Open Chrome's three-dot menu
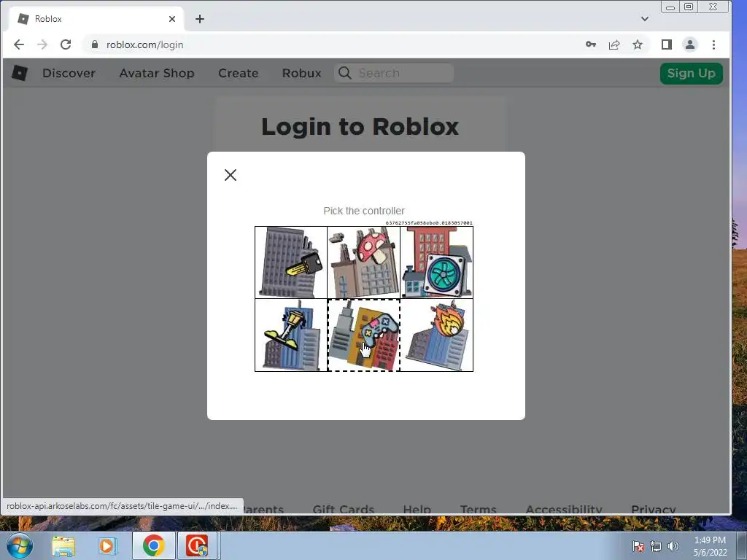 tap(713, 44)
